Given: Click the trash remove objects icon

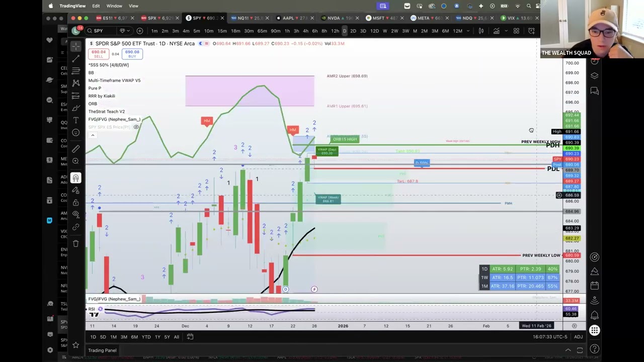Looking at the screenshot, I should click(75, 243).
